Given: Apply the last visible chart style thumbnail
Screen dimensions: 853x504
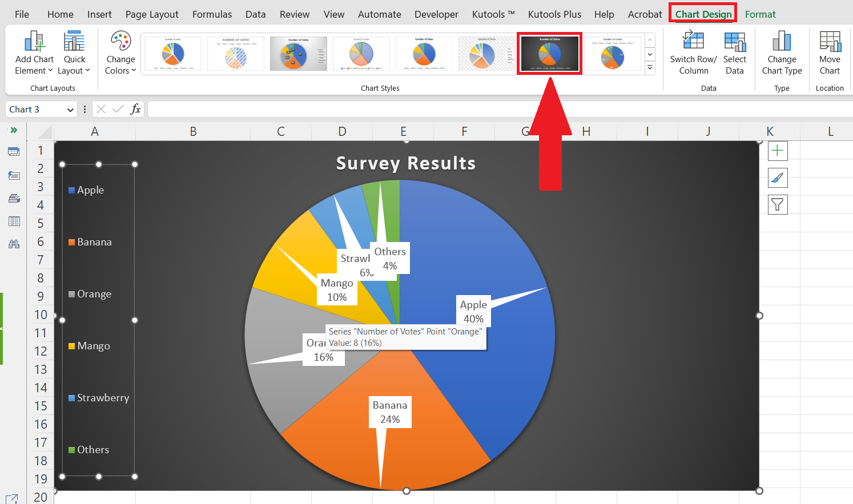Looking at the screenshot, I should point(613,54).
